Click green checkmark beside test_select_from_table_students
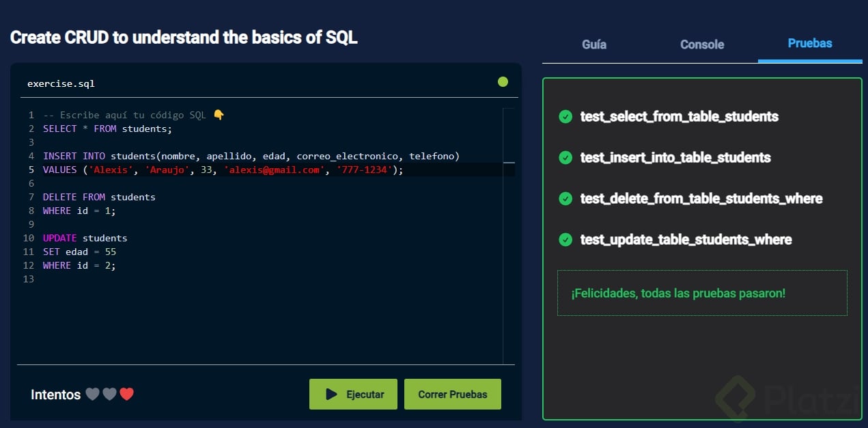Viewport: 868px width, 428px height. point(565,117)
